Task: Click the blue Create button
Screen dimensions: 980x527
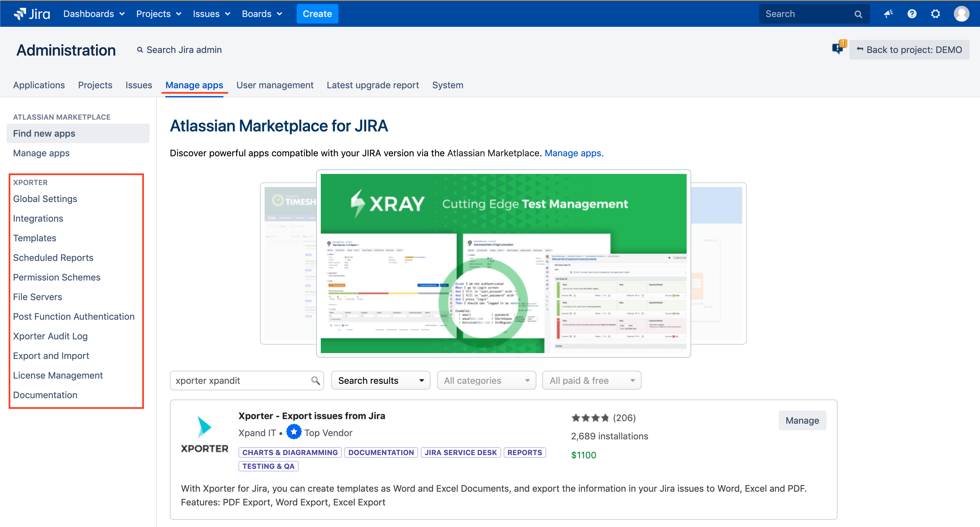Action: pyautogui.click(x=317, y=14)
